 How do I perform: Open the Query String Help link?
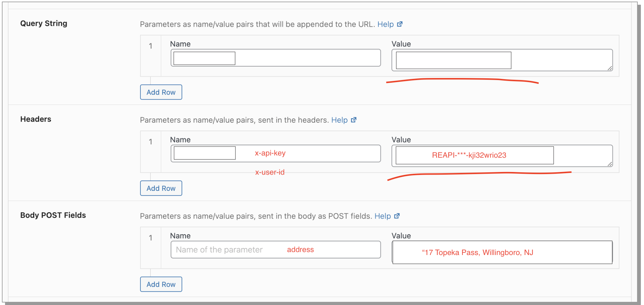coord(385,24)
